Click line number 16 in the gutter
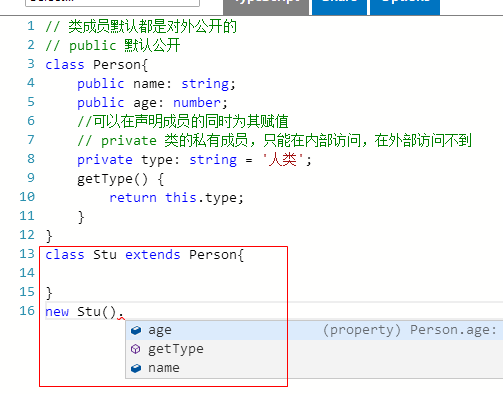 click(x=27, y=311)
